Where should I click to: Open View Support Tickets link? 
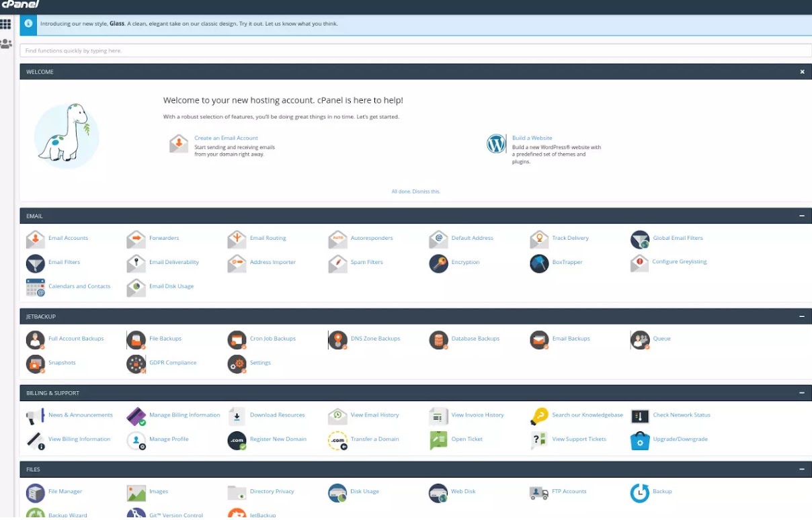tap(579, 439)
